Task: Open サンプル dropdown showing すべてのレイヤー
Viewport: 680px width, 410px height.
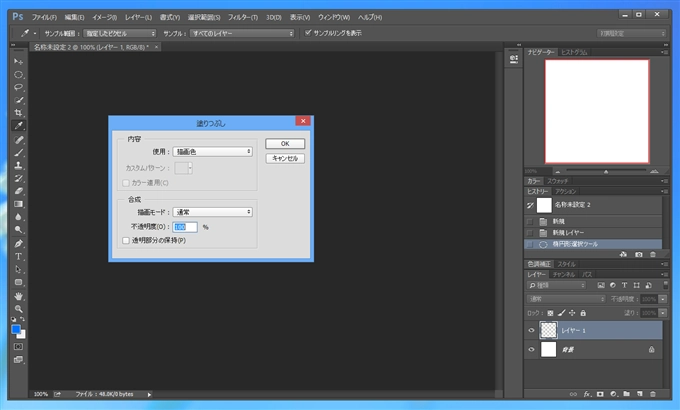Action: 242,33
